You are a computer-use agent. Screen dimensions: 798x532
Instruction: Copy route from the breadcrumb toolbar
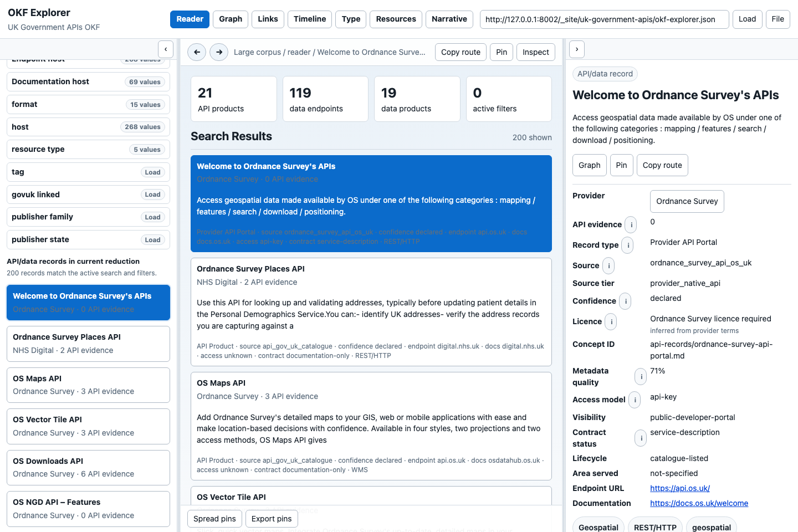tap(461, 52)
